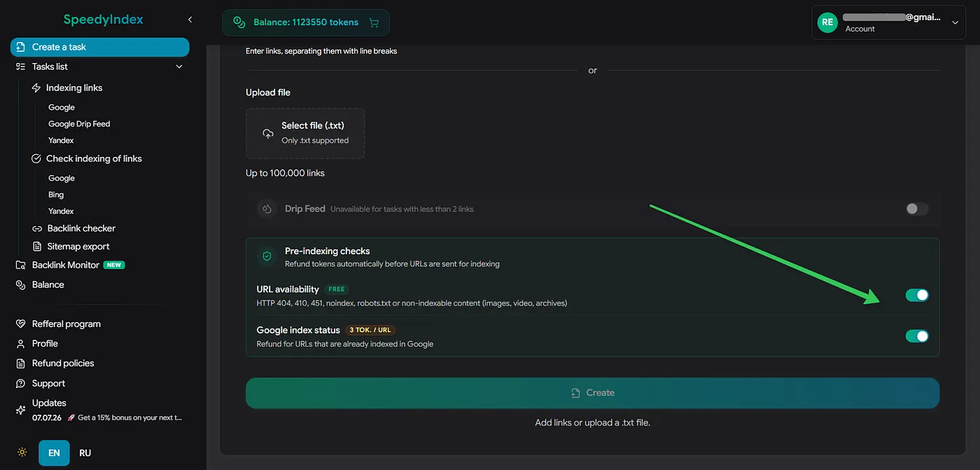
Task: Switch language to EN
Action: pos(54,453)
